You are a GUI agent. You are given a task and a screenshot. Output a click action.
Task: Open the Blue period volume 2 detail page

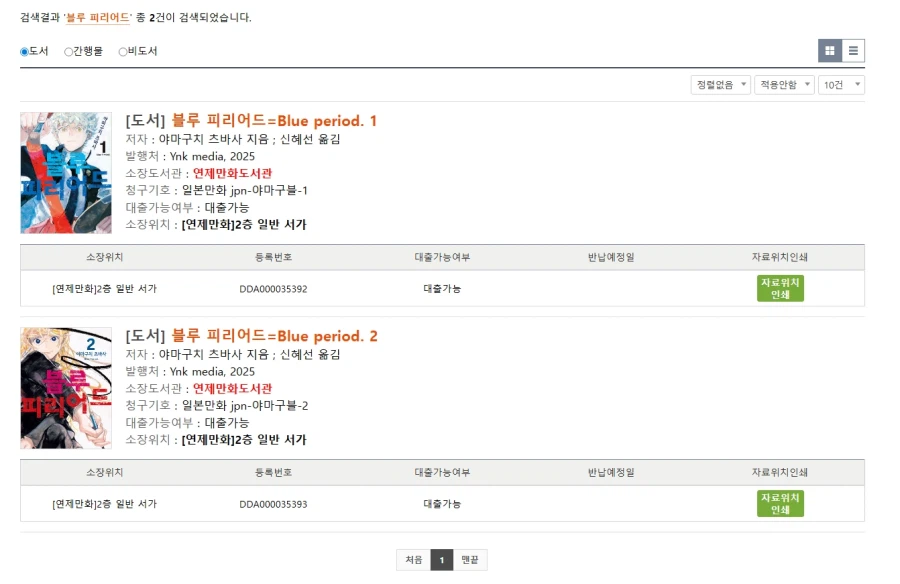tap(249, 336)
